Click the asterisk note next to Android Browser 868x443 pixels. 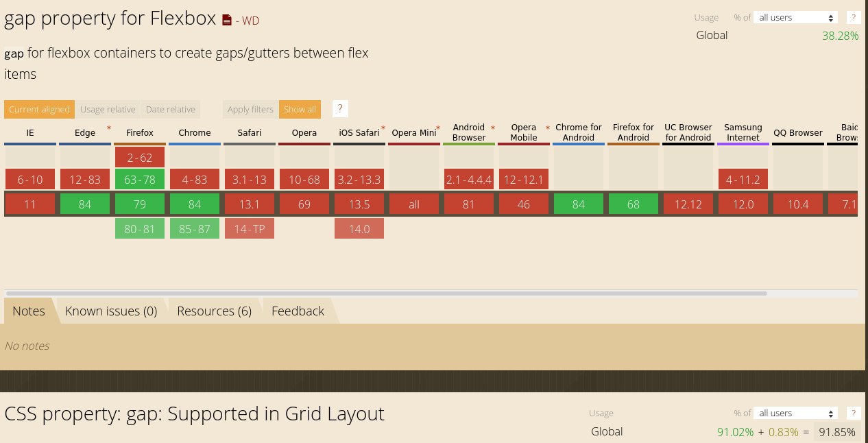coord(492,128)
